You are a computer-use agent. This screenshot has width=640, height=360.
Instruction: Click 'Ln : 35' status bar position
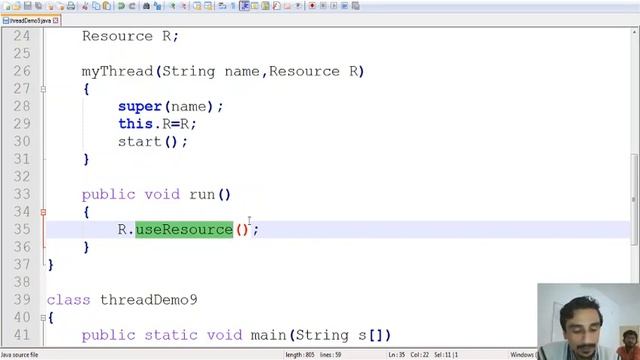point(396,355)
